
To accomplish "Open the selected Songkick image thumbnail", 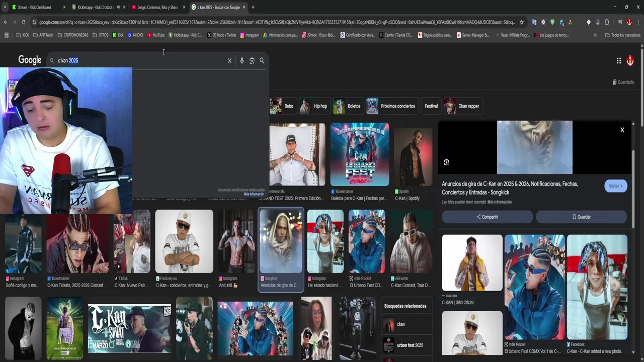I will tap(281, 241).
